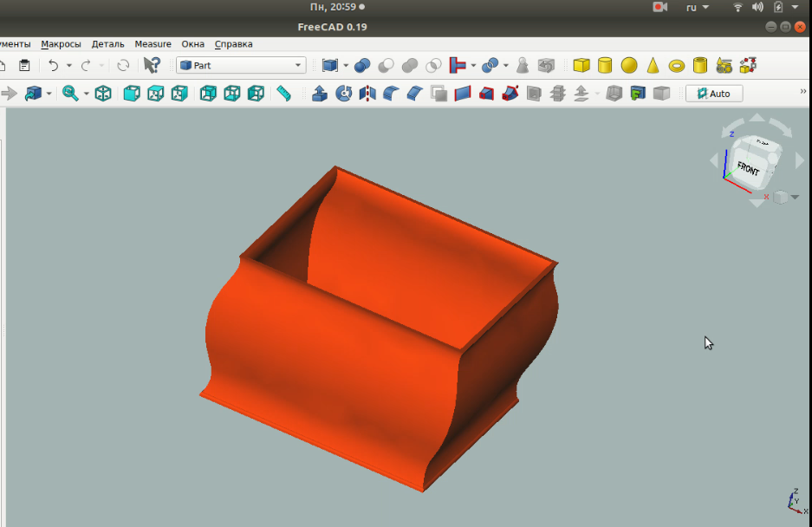This screenshot has width=812, height=527.
Task: Click the Revolve tool icon
Action: (x=343, y=94)
